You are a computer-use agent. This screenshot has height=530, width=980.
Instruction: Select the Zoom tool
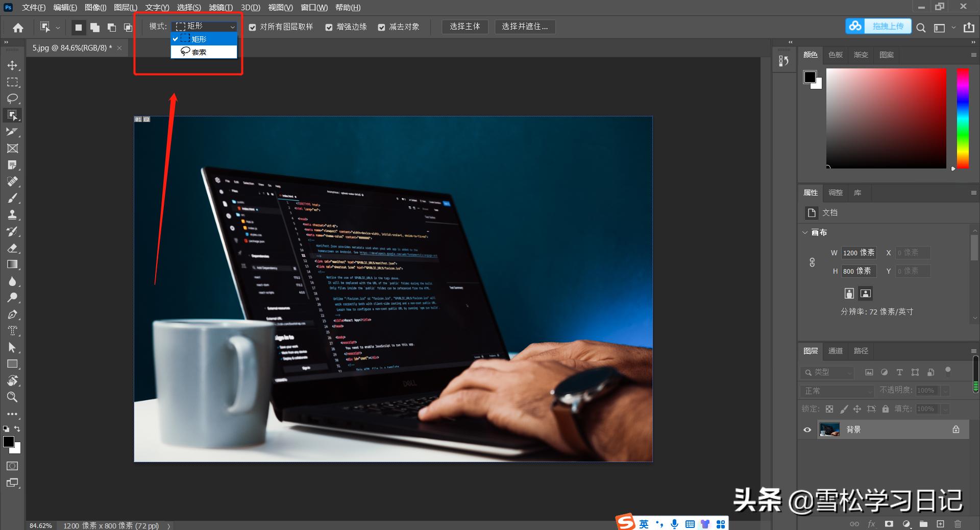(x=12, y=397)
